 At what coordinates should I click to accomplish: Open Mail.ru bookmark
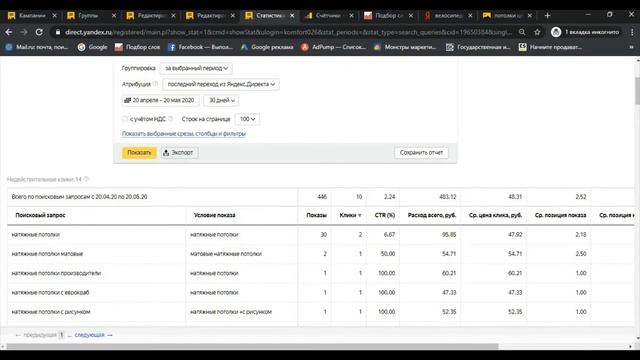click(x=37, y=47)
